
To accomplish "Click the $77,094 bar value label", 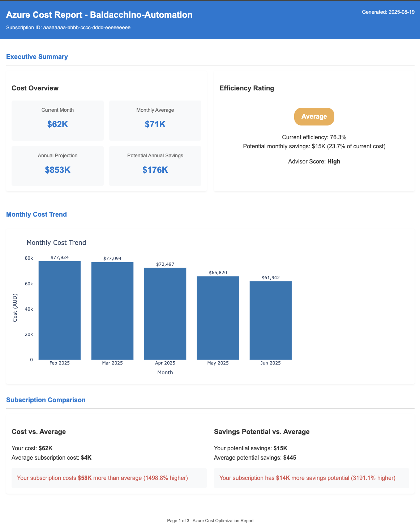I will (x=112, y=259).
